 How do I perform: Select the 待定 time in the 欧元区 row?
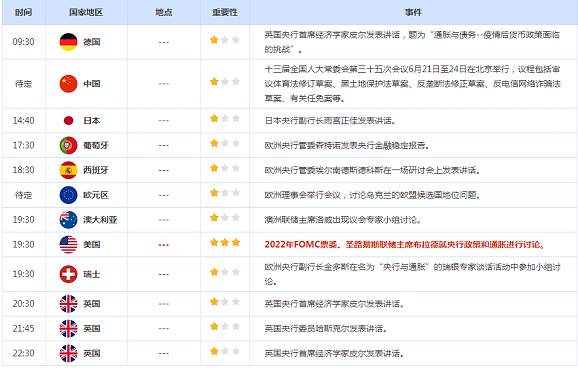(24, 195)
